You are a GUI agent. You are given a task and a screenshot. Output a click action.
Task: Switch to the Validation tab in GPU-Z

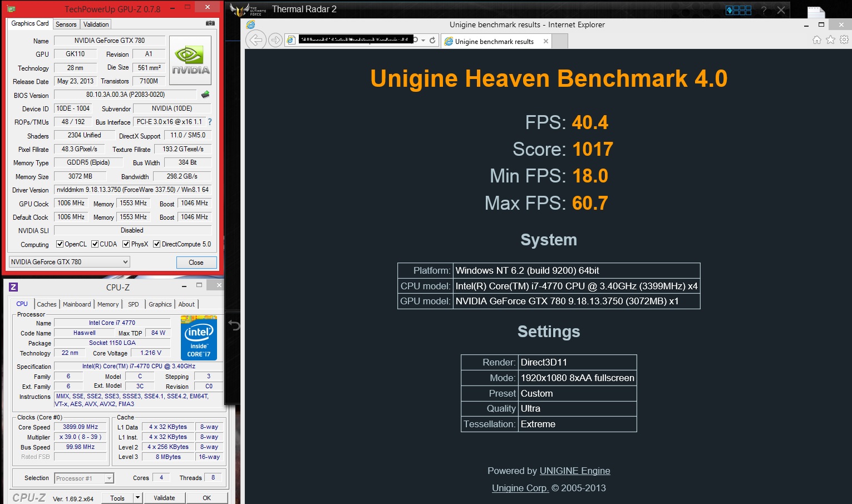coord(96,24)
